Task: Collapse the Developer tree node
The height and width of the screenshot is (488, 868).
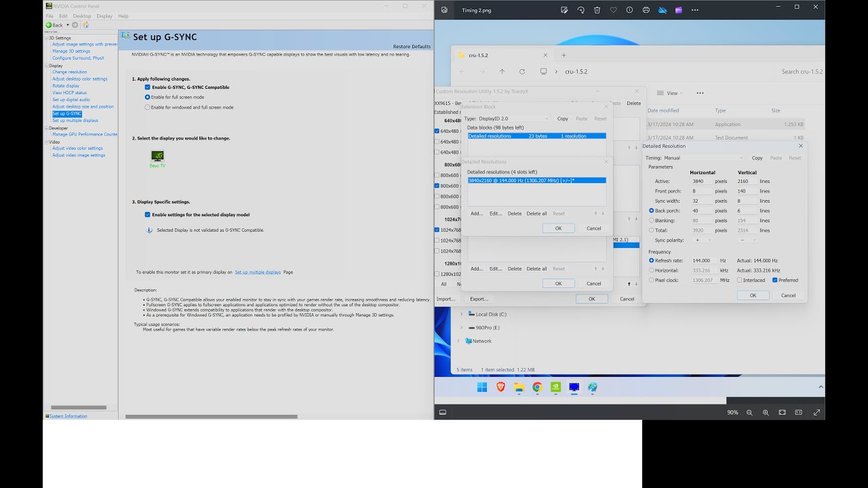Action: [x=47, y=127]
